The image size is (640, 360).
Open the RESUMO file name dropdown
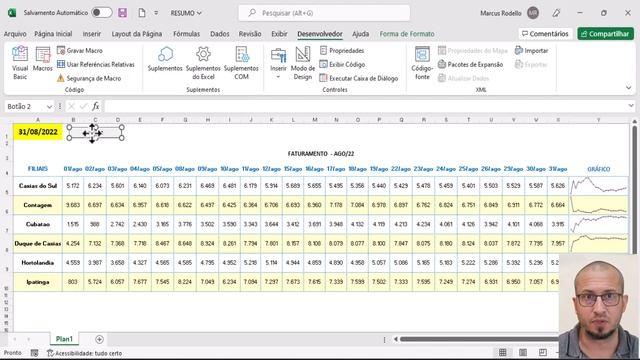[186, 13]
